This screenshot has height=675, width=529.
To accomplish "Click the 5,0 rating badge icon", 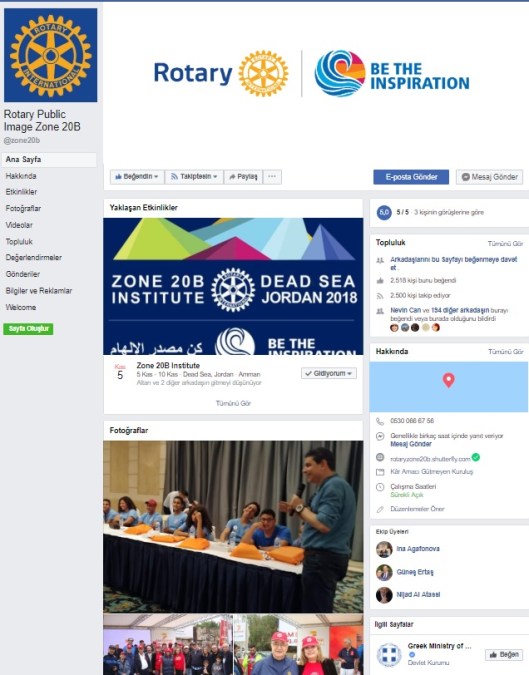I will pyautogui.click(x=384, y=212).
